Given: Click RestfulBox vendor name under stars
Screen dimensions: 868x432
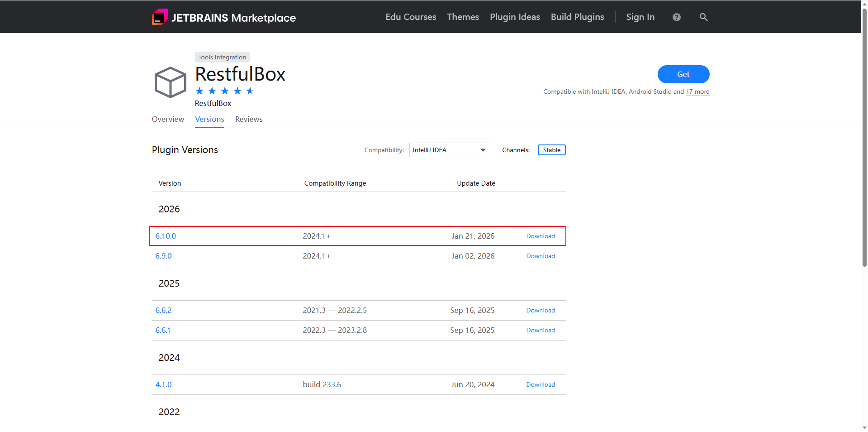Looking at the screenshot, I should pos(213,103).
